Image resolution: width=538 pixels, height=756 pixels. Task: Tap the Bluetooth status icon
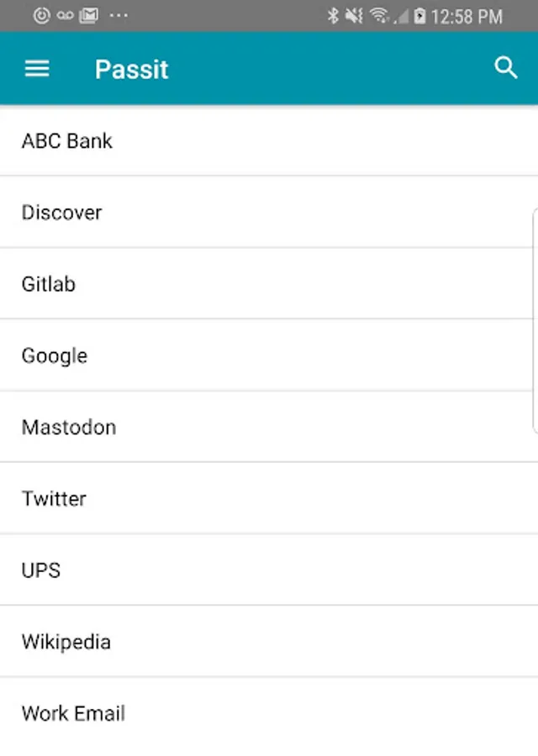pos(333,16)
